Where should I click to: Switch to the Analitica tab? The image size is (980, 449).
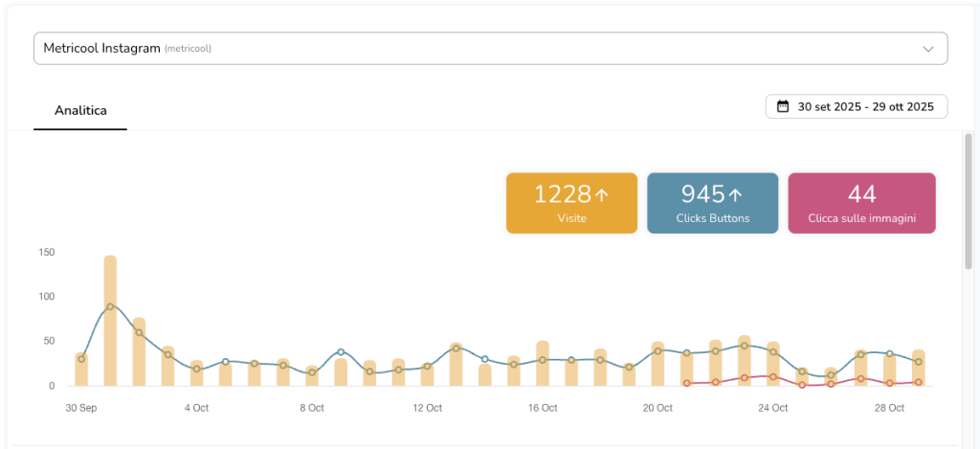coord(80,110)
